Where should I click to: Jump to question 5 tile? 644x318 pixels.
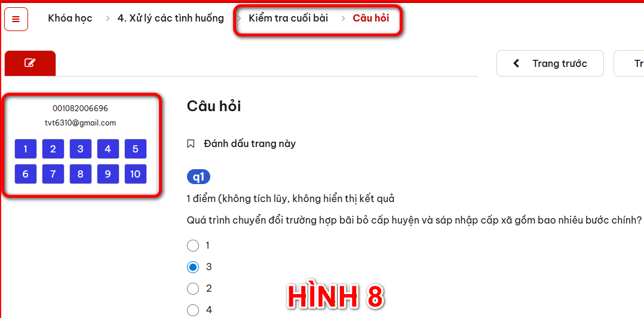click(136, 149)
